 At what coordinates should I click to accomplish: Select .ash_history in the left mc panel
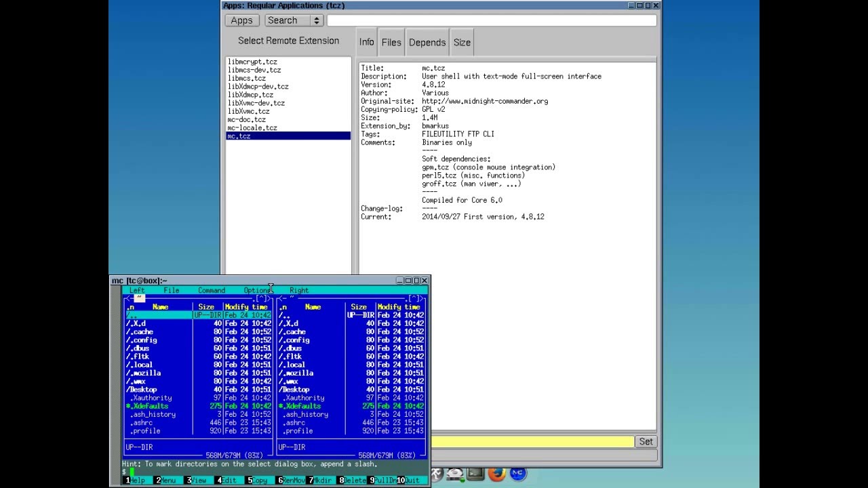coord(198,414)
